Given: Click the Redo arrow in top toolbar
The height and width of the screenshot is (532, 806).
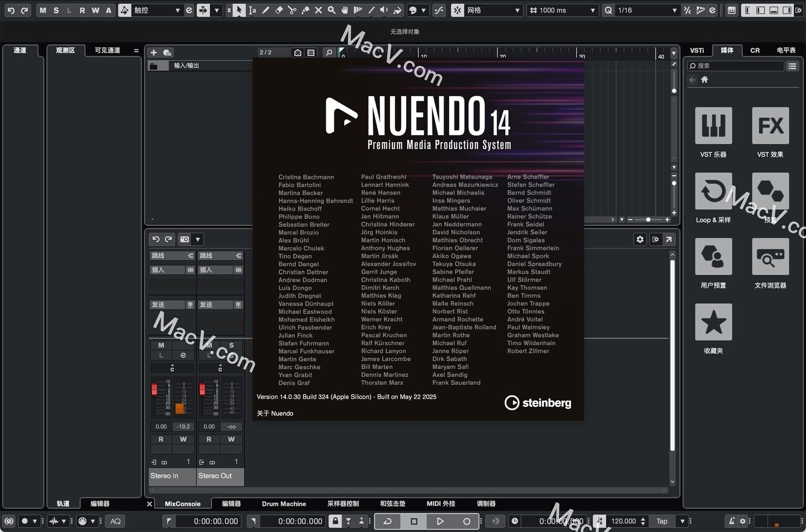Looking at the screenshot, I should [x=24, y=10].
